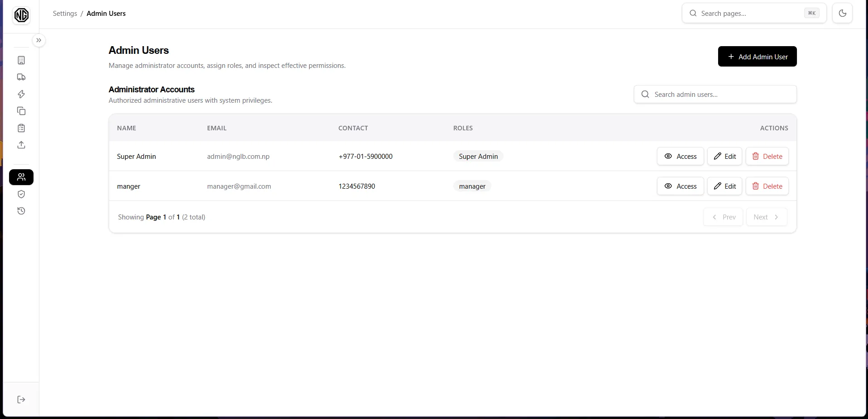The image size is (868, 419).
Task: Click the manager role badge
Action: pyautogui.click(x=472, y=186)
